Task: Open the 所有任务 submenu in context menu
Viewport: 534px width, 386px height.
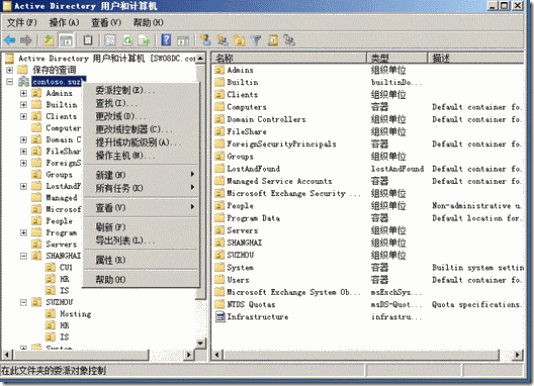Action: coord(141,188)
